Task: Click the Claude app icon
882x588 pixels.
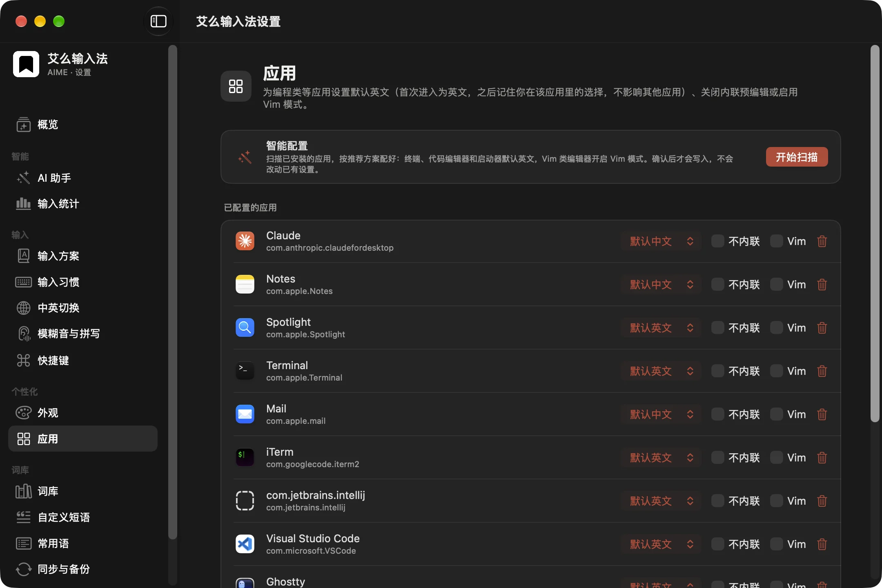Action: pos(245,241)
